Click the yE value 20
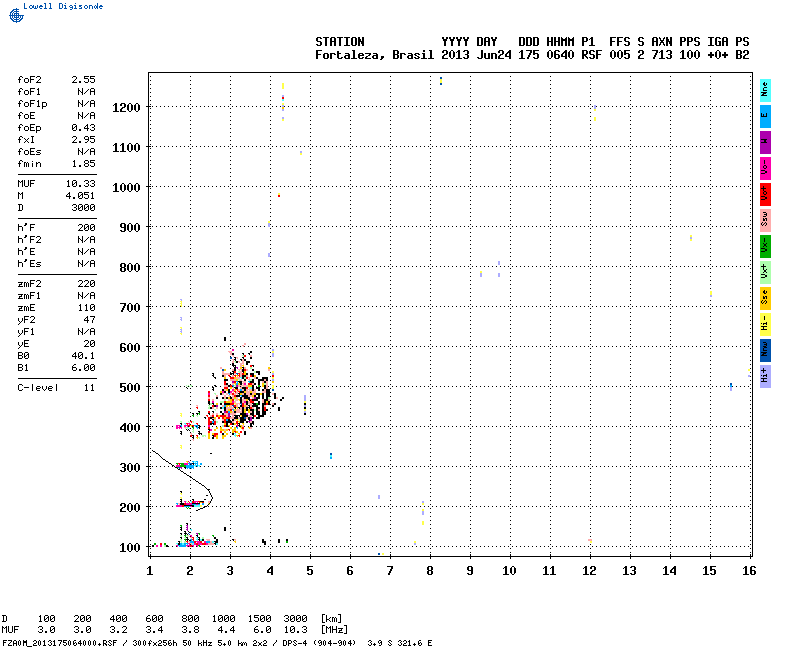Image resolution: width=800 pixels, height=650 pixels. (x=89, y=344)
